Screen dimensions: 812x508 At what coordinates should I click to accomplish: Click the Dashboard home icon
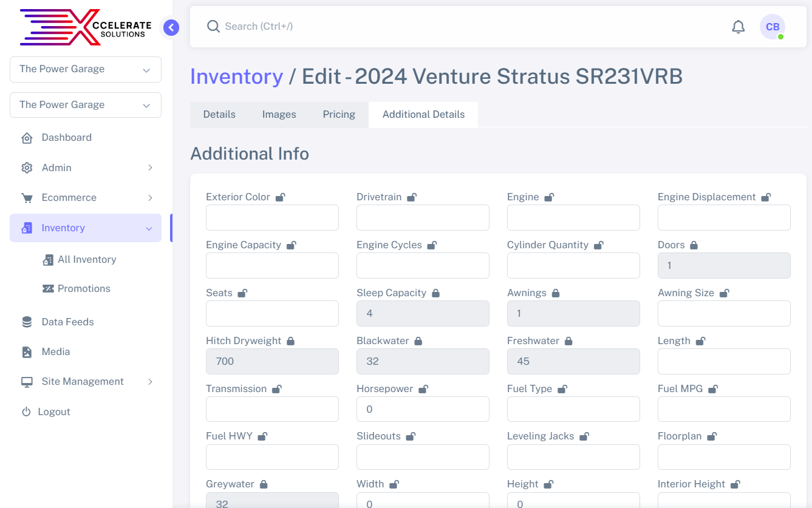[27, 138]
